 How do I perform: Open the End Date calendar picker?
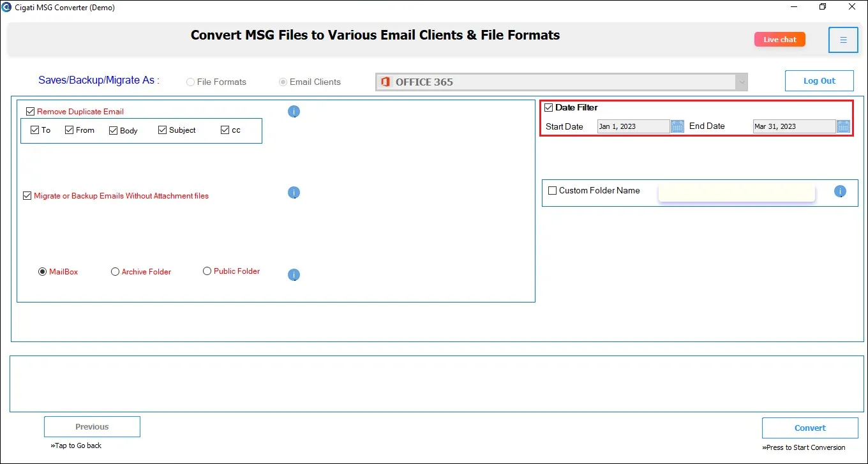pyautogui.click(x=843, y=126)
